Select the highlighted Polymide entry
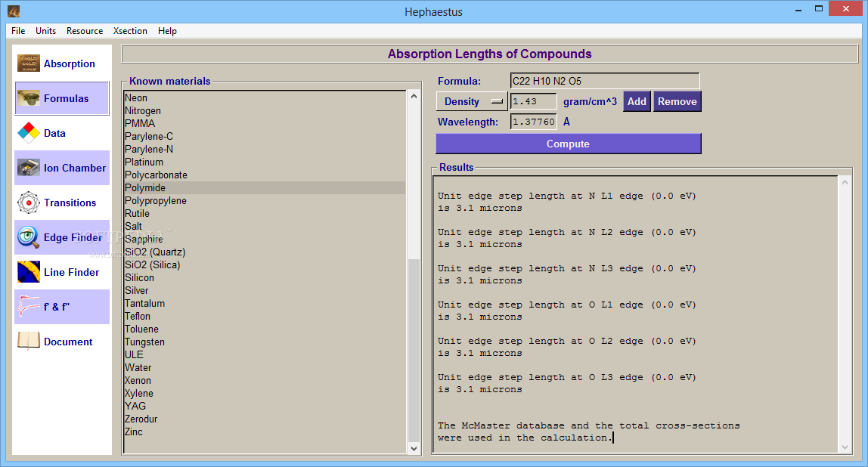Screen dimensions: 868x467 click(265, 187)
